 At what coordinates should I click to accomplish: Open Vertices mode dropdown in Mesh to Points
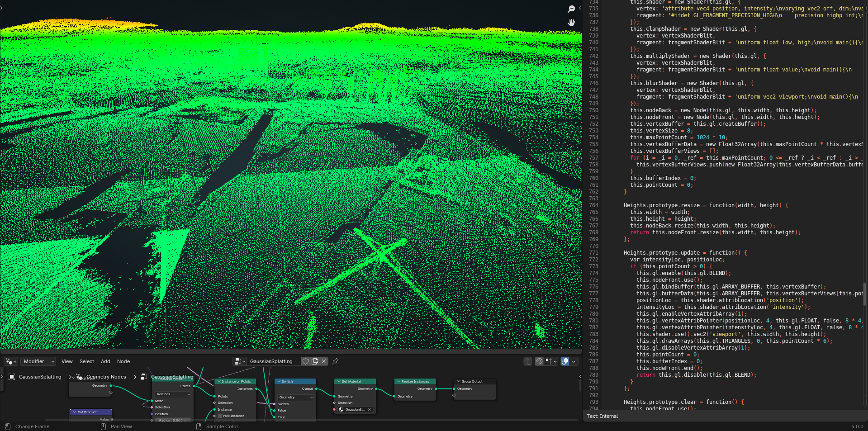[x=173, y=394]
